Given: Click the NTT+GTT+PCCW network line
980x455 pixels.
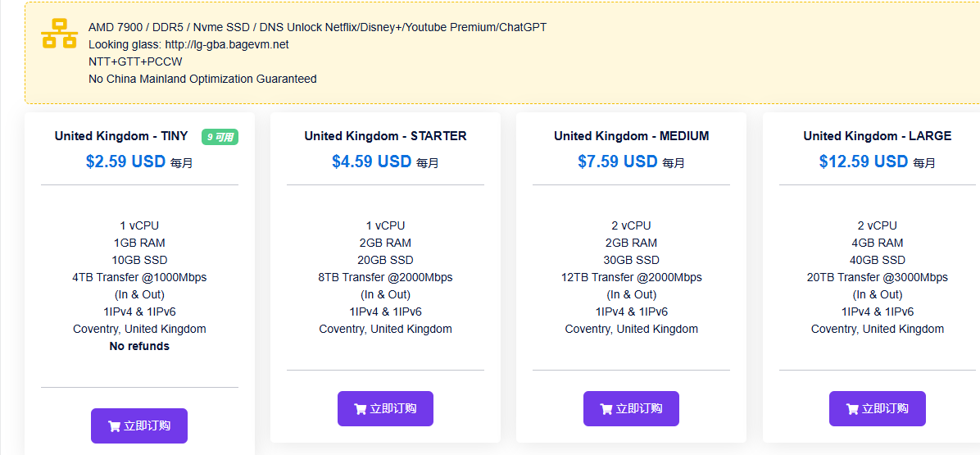Looking at the screenshot, I should (135, 61).
